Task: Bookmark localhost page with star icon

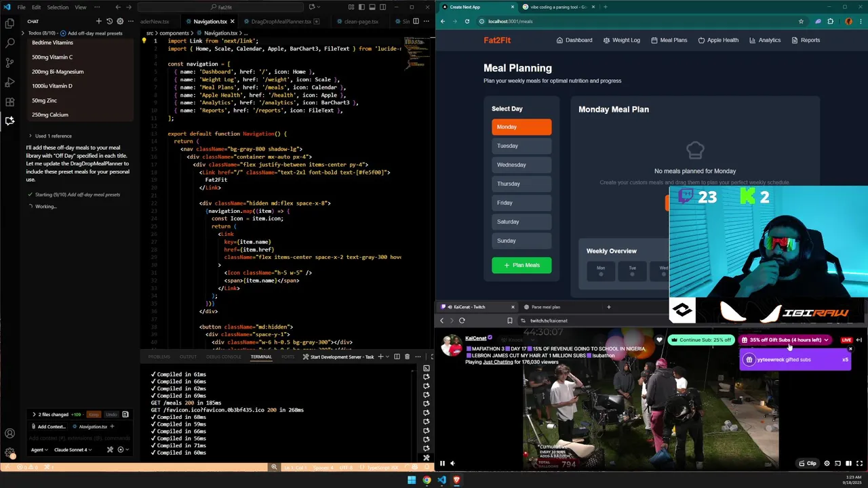Action: tap(801, 21)
